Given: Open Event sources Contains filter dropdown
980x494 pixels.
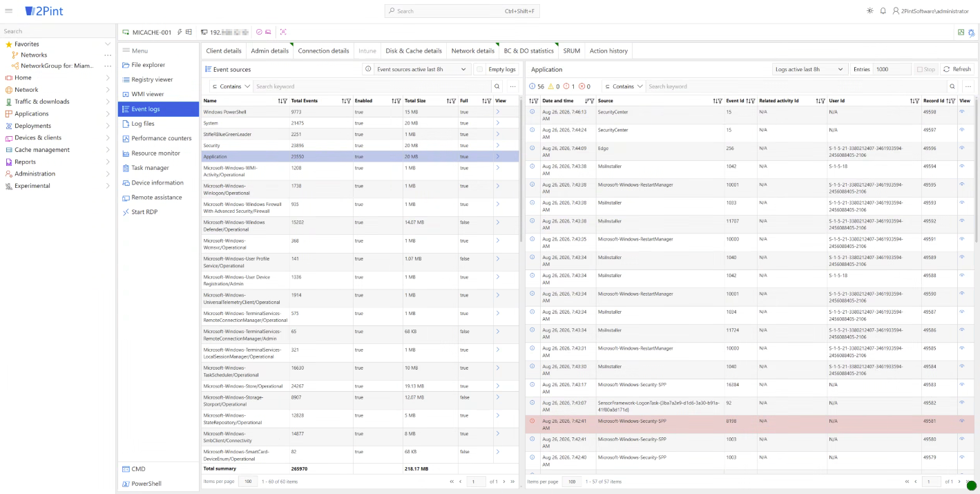Looking at the screenshot, I should [231, 86].
